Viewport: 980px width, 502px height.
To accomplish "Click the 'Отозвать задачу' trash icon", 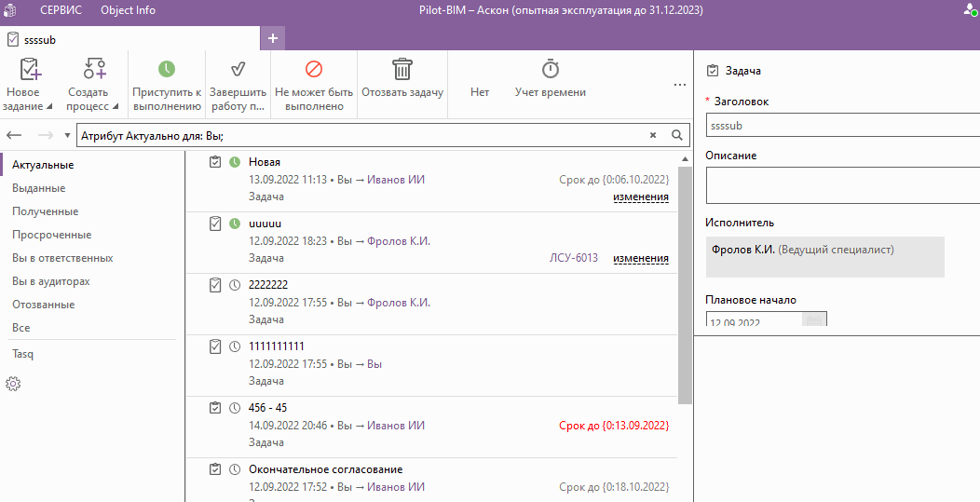I will click(x=402, y=69).
